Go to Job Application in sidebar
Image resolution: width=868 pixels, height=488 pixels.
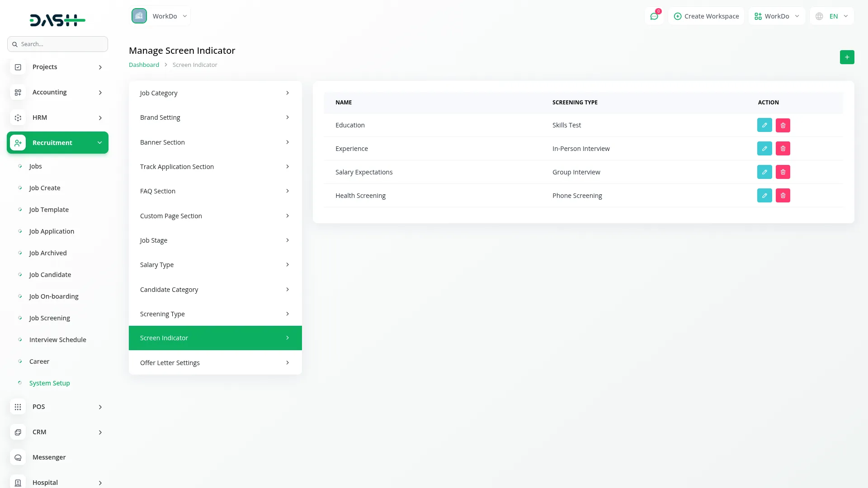tap(52, 231)
